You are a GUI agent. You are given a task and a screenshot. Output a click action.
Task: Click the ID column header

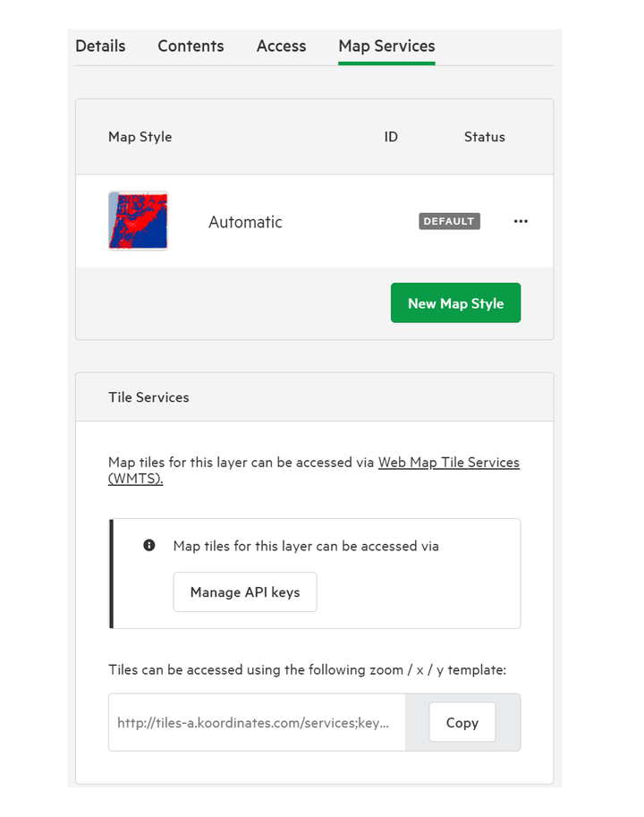(391, 137)
